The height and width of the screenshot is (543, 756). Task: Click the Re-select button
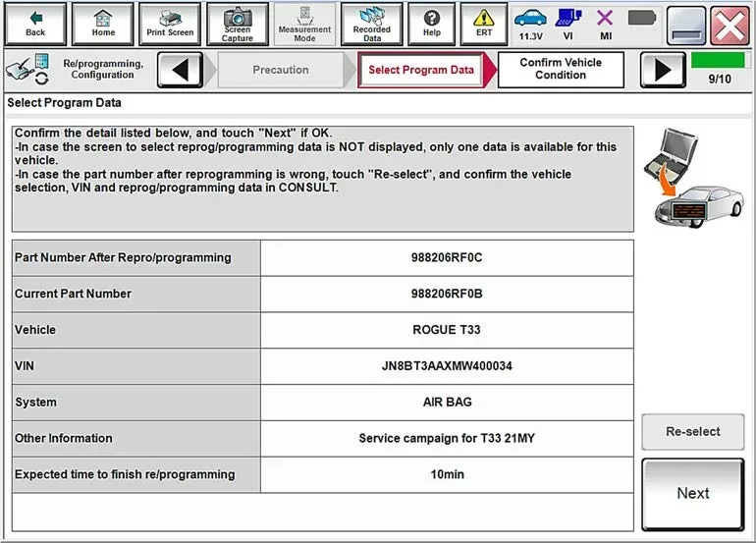[693, 432]
